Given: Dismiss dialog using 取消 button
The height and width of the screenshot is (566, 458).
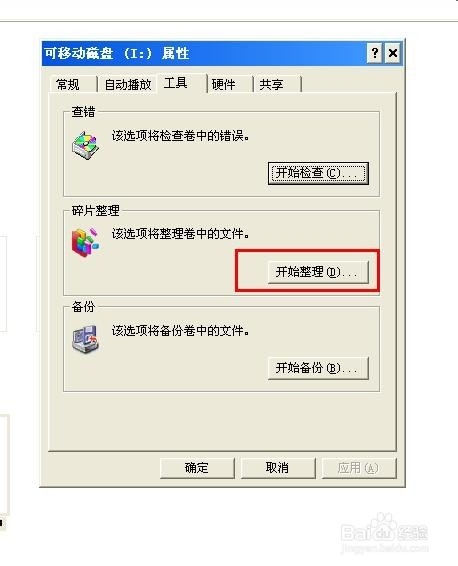Looking at the screenshot, I should click(x=278, y=468).
